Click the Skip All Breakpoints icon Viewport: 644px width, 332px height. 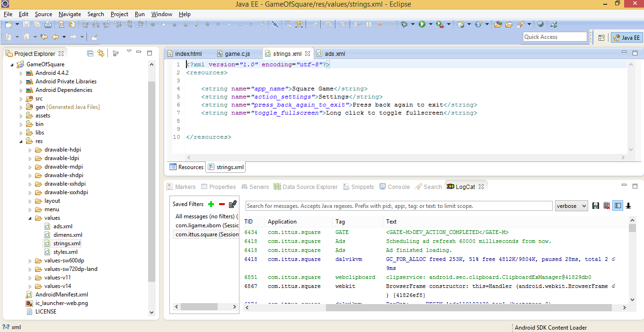tap(275, 24)
